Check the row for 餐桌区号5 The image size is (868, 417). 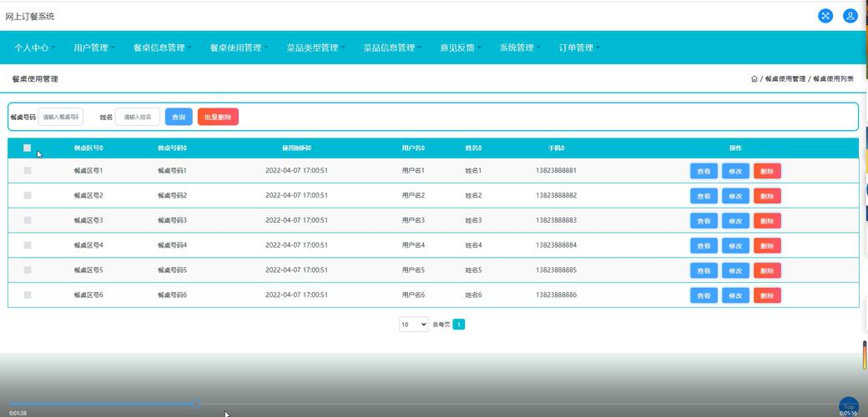pyautogui.click(x=28, y=270)
